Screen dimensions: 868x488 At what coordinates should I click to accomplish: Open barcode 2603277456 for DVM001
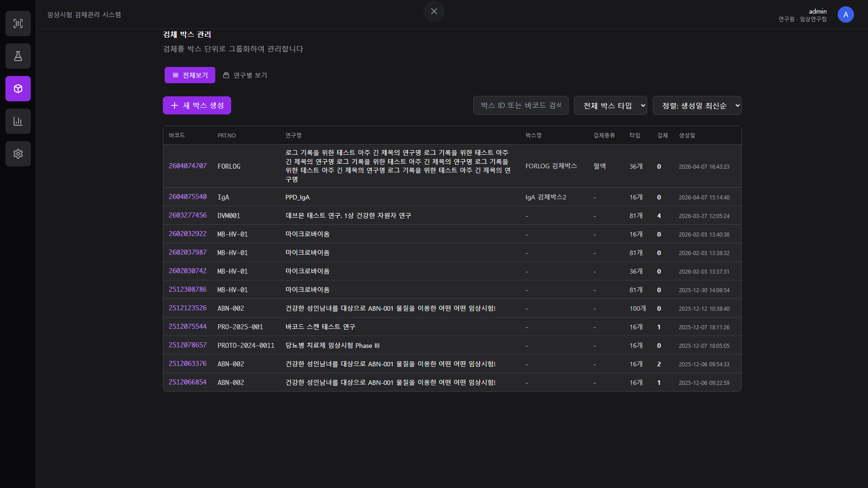click(187, 216)
